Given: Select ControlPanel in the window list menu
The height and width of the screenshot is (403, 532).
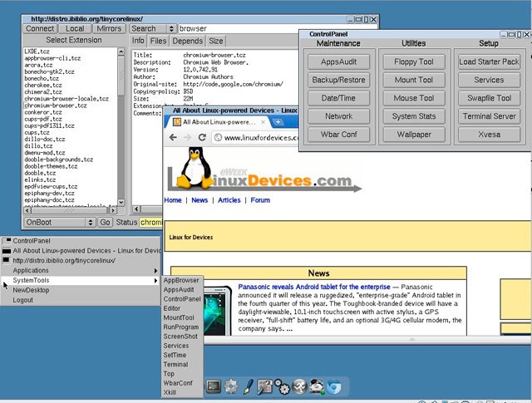Looking at the screenshot, I should (x=81, y=241).
